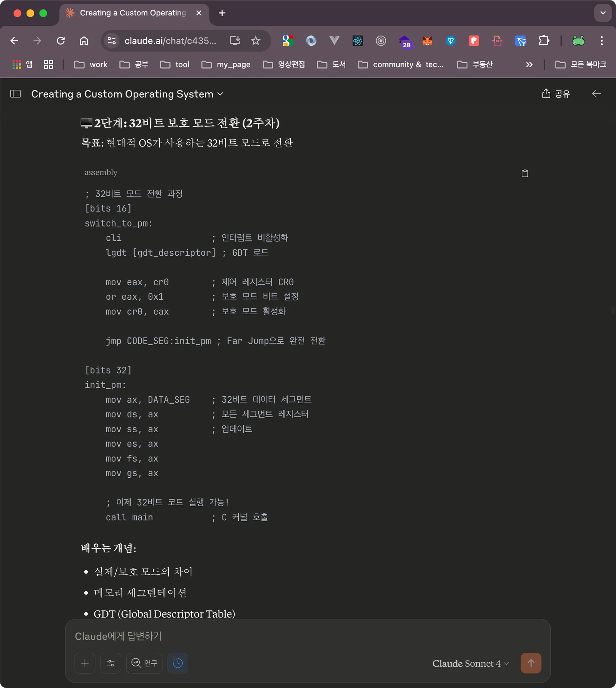Toggle the extended thinking clock button

[178, 663]
